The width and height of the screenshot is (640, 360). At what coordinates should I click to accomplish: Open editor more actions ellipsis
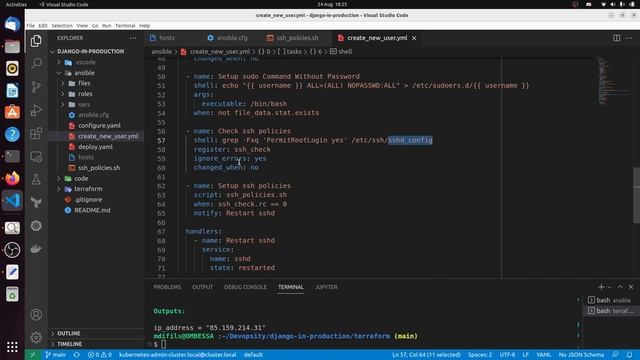(x=629, y=38)
